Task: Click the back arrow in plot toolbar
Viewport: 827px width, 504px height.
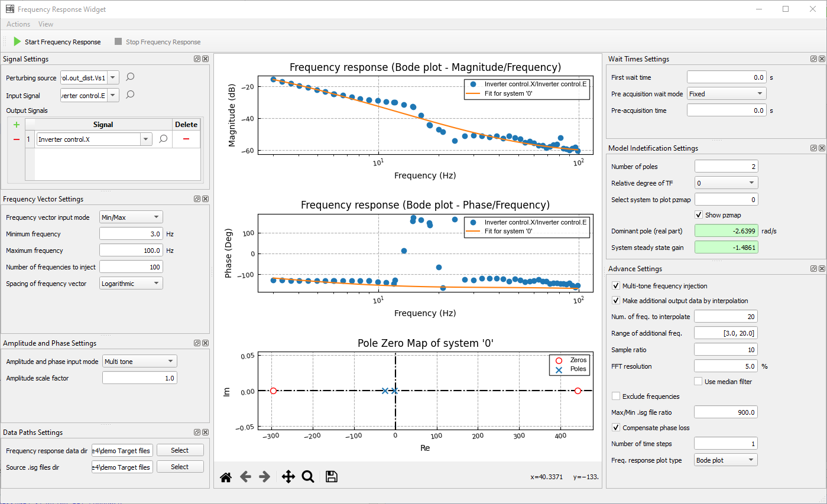Action: (245, 477)
